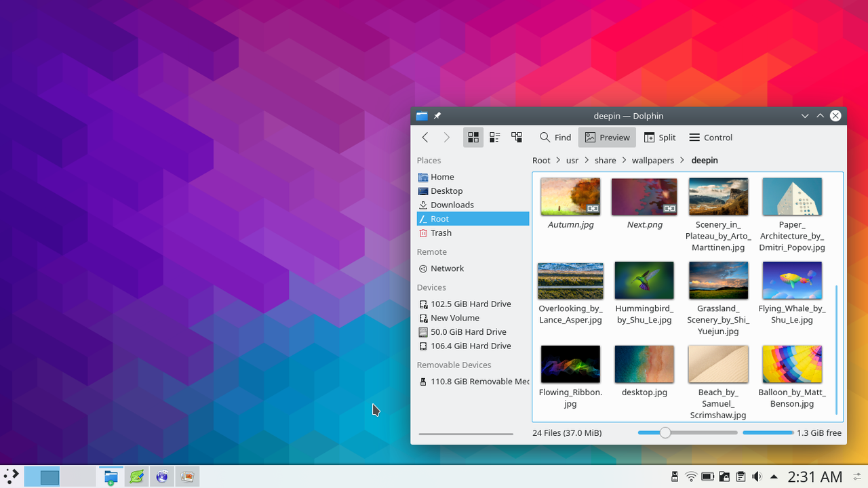The width and height of the screenshot is (868, 488).
Task: Click the Home folder icon in Places
Action: tap(423, 177)
